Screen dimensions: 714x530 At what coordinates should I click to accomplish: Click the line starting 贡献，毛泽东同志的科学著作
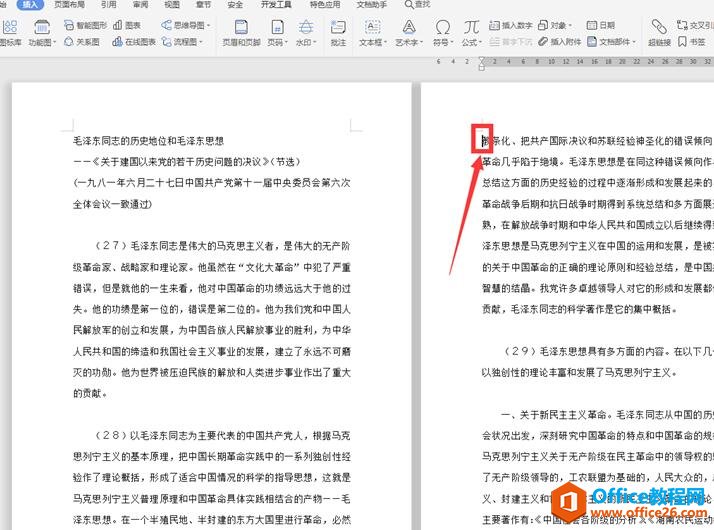(579, 309)
